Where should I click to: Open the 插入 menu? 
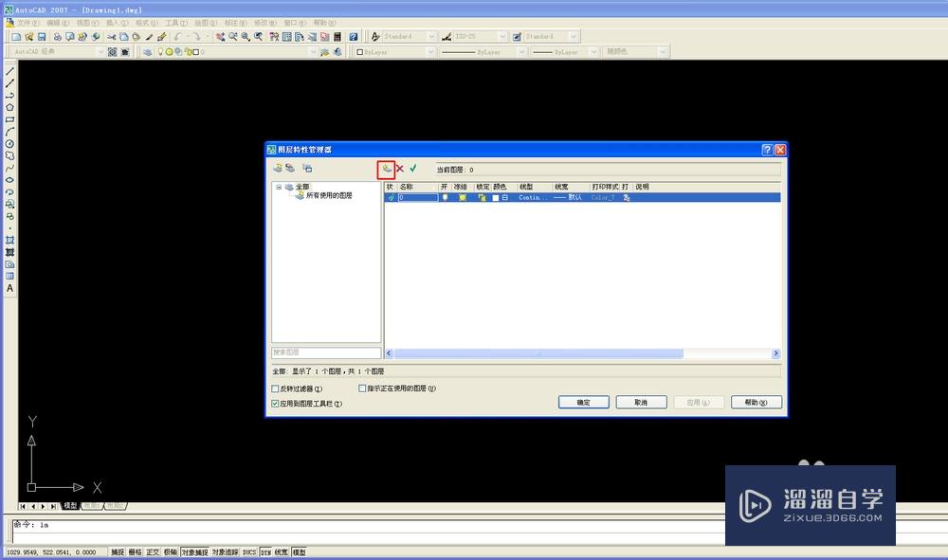click(x=117, y=23)
